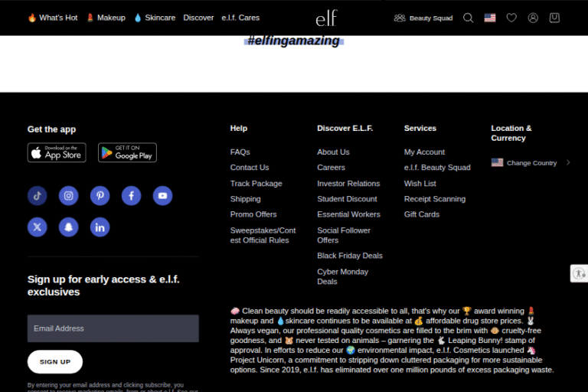Open the Facebook social icon
This screenshot has width=588, height=392.
click(x=131, y=196)
